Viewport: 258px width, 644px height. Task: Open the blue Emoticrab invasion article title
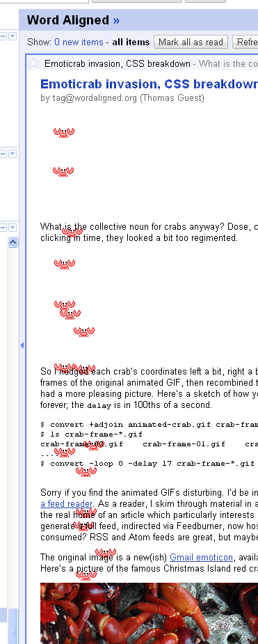(149, 84)
